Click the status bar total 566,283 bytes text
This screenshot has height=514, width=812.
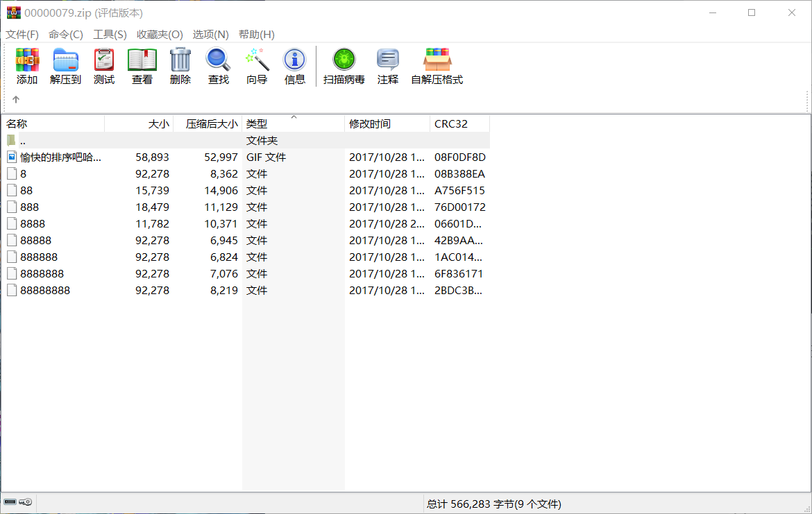494,504
